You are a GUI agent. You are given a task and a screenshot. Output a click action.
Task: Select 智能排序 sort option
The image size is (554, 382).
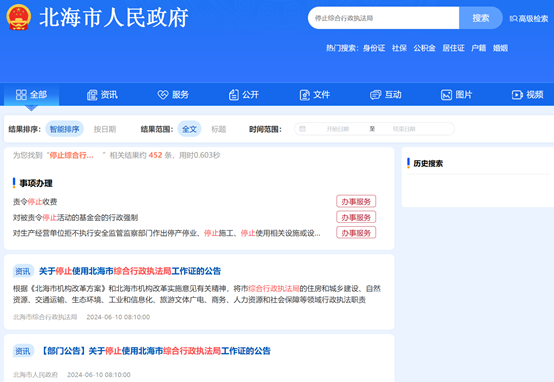tap(64, 129)
